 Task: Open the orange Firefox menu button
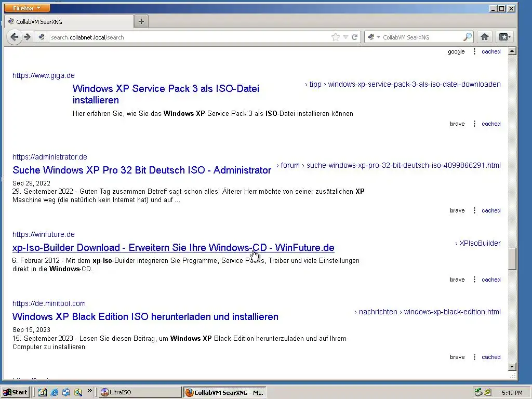(27, 8)
